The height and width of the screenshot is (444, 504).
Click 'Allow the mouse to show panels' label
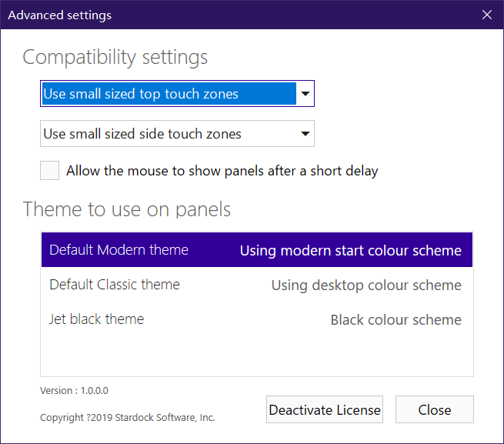(222, 171)
